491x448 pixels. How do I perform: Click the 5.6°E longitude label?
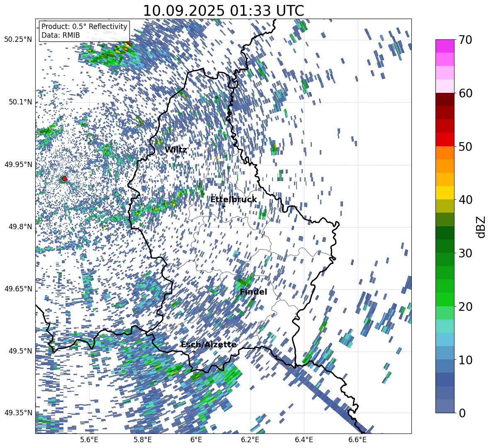[x=89, y=440]
